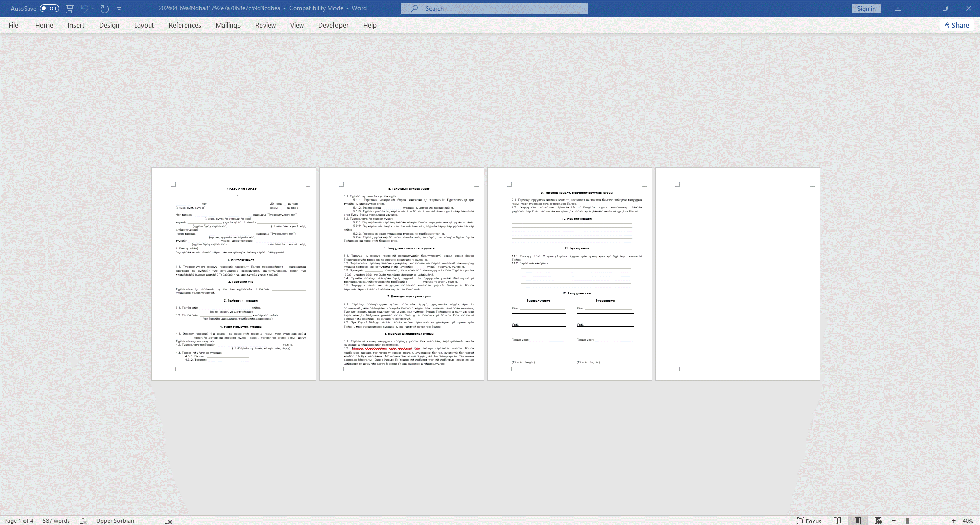Save the document using the floppy disk icon
Screen dimensions: 980x525
[70, 9]
